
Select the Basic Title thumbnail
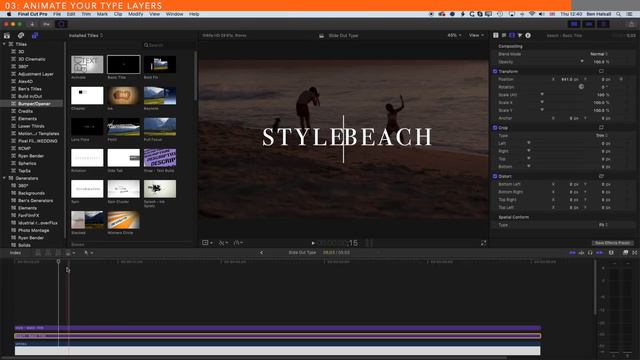coord(123,64)
